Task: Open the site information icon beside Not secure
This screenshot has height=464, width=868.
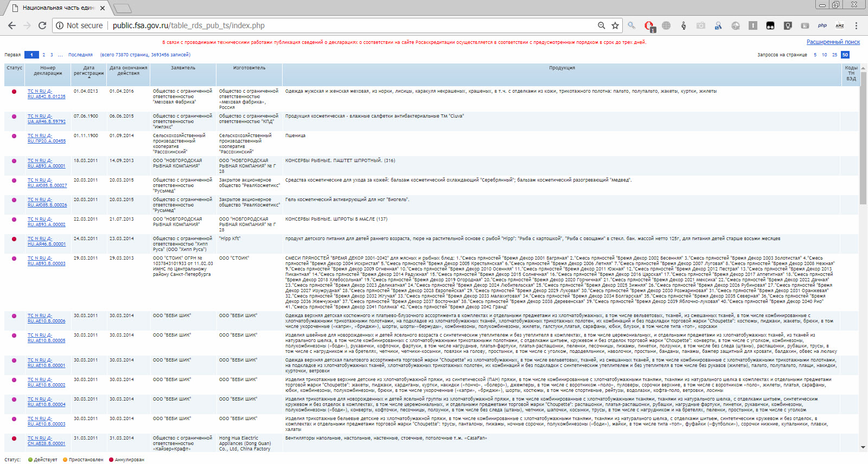Action: point(60,25)
